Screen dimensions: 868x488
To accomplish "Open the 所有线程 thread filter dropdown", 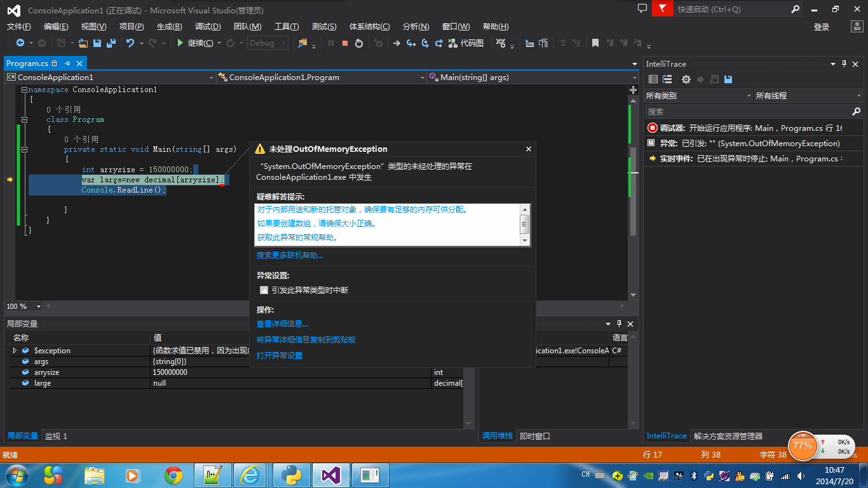I will 808,95.
